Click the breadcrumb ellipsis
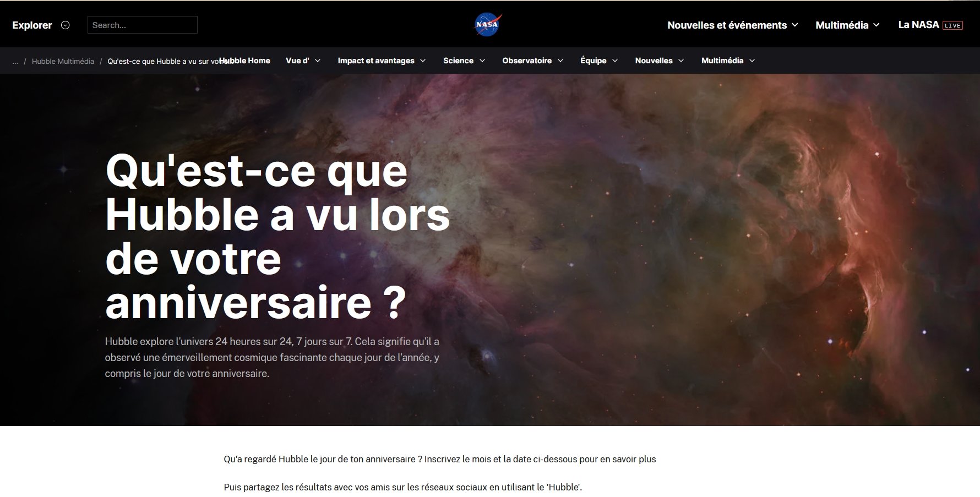Viewport: 980px width, 497px height. [15, 61]
